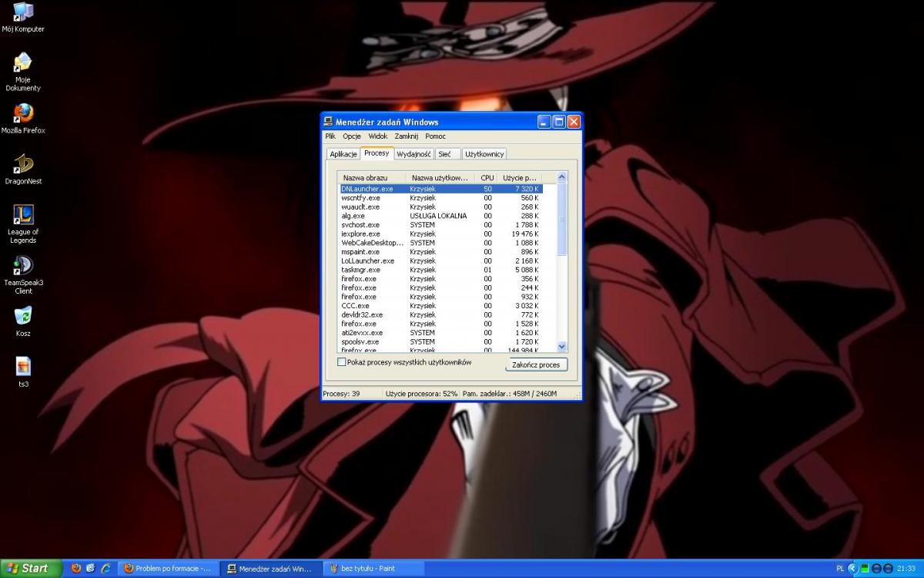Sort by the Użycie pamięci column header
Screen dimensions: 924x578
[x=520, y=177]
